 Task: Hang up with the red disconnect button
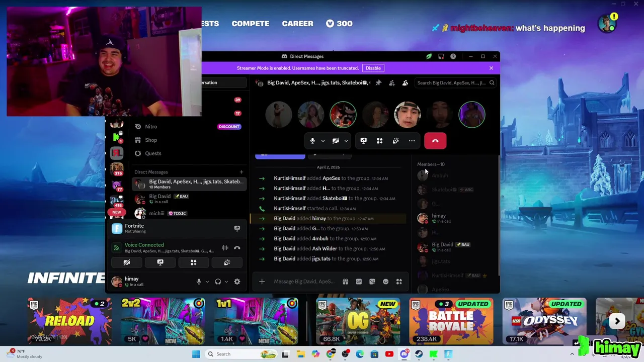click(435, 141)
